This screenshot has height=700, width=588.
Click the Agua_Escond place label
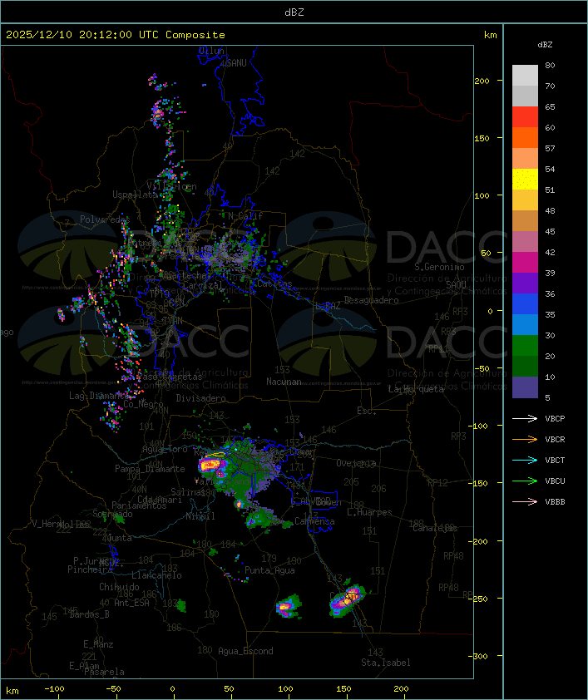(x=245, y=651)
